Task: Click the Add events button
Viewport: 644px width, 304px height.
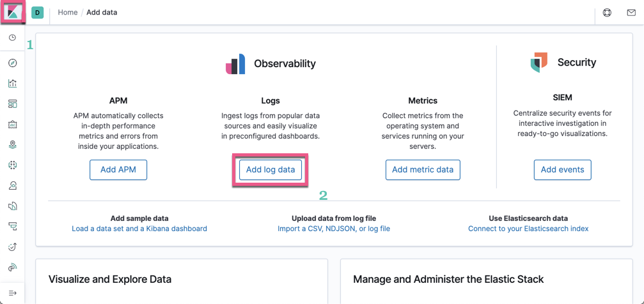Action: [x=562, y=170]
